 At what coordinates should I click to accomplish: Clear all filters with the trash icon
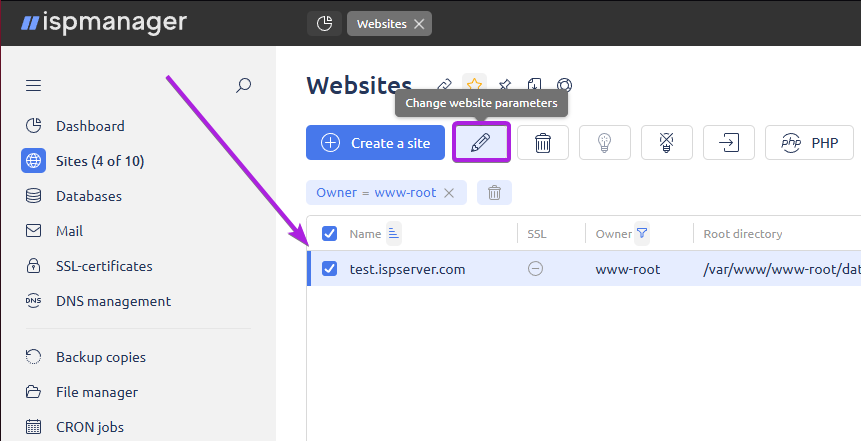(x=494, y=193)
